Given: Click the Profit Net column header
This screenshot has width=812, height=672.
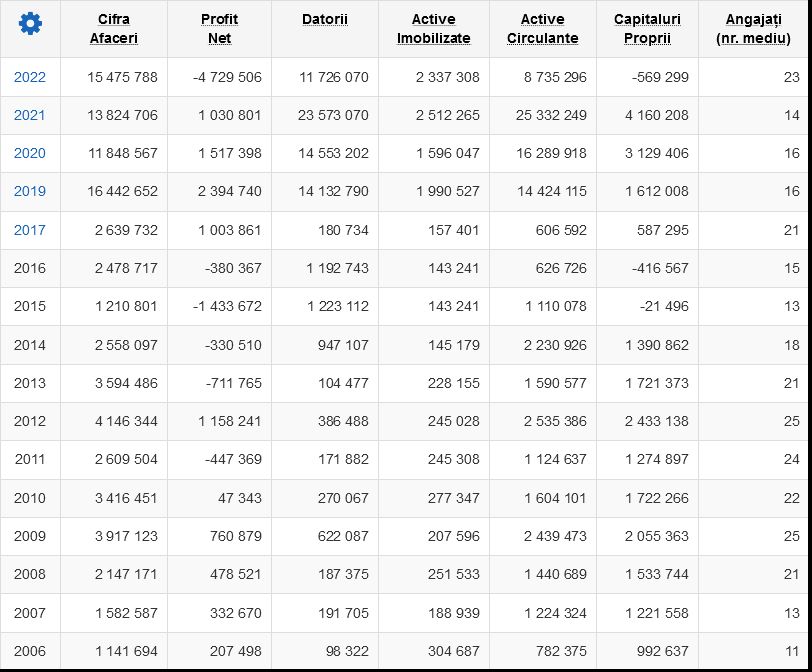Looking at the screenshot, I should pos(220,28).
